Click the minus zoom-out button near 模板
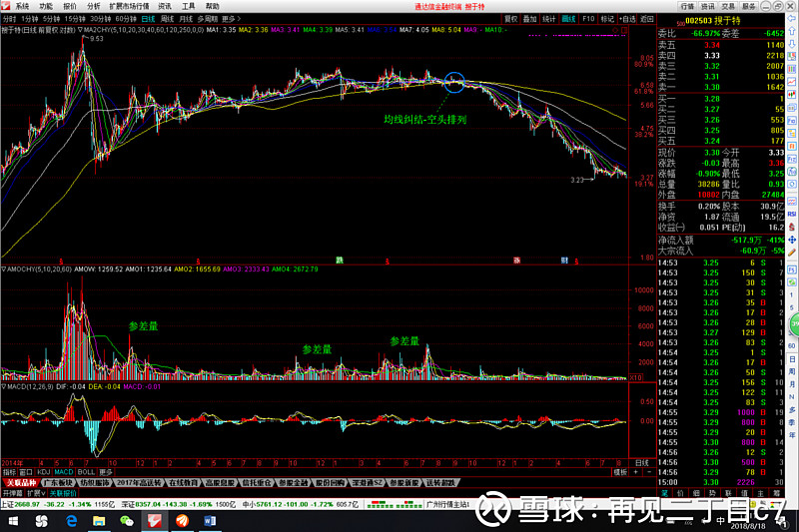Image resolution: width=799 pixels, height=532 pixels. [648, 472]
